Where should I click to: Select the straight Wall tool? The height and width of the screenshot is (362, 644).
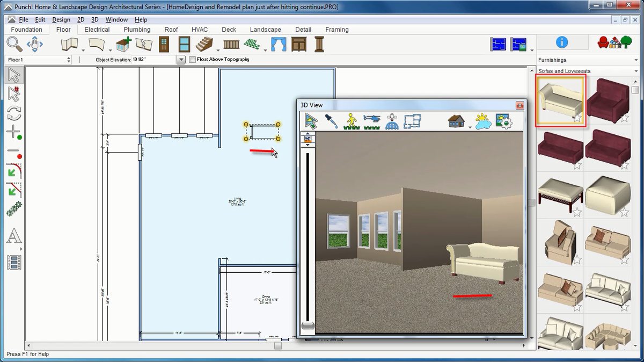(x=69, y=44)
